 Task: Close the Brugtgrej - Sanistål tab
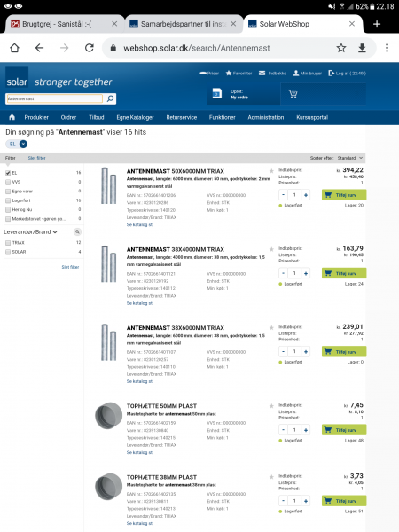[x=114, y=24]
